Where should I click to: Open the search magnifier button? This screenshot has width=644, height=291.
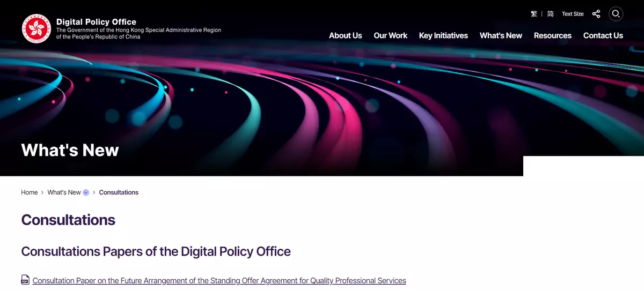(x=616, y=14)
